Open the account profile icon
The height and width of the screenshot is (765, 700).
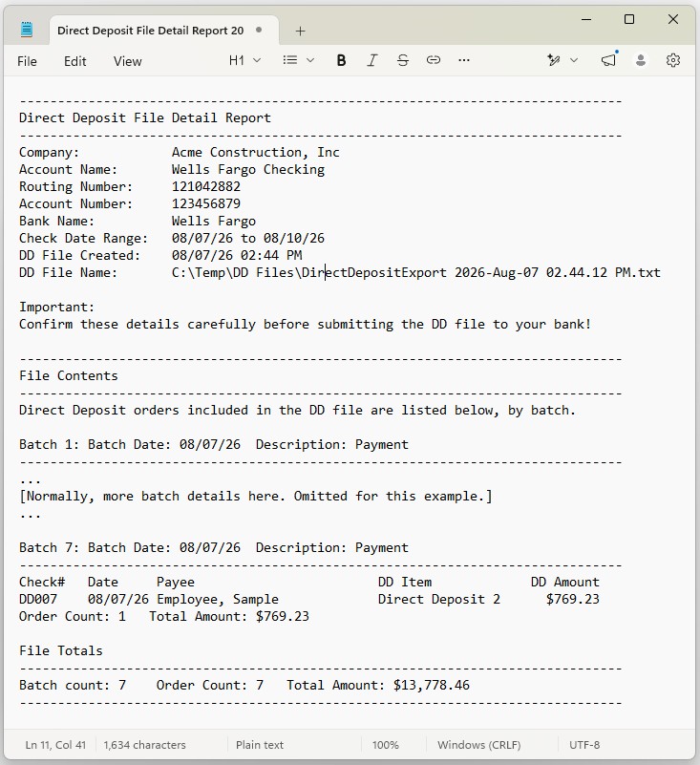[x=641, y=60]
